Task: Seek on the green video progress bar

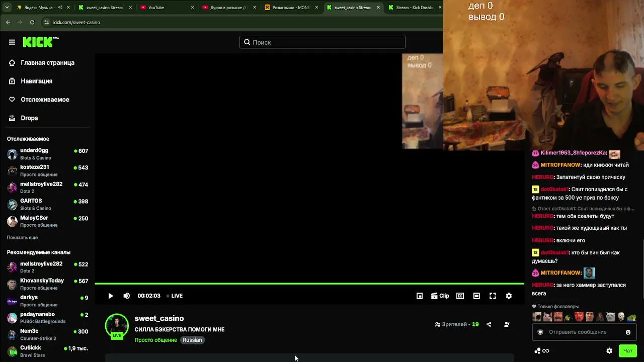Action: coord(309,284)
